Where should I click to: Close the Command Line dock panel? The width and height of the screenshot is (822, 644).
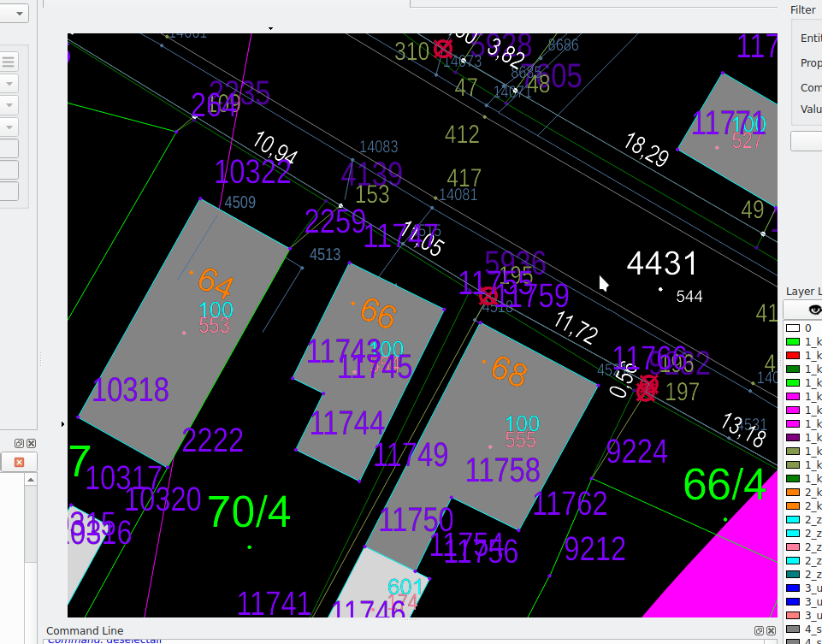tap(770, 631)
